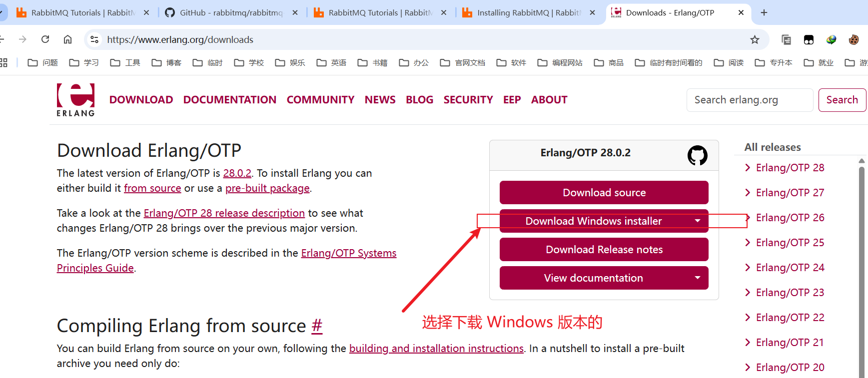Open the copy pages extension icon
The image size is (868, 378).
click(786, 39)
